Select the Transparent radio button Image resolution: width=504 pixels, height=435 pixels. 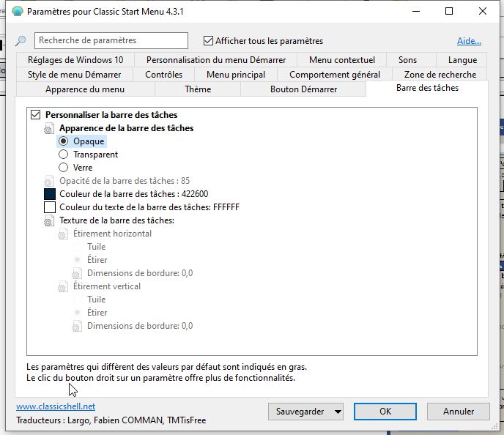point(63,155)
